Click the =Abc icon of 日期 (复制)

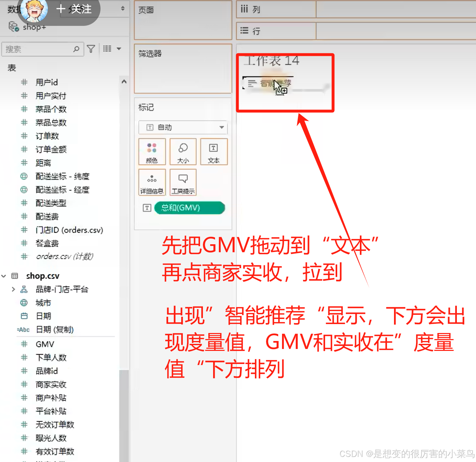(x=23, y=329)
